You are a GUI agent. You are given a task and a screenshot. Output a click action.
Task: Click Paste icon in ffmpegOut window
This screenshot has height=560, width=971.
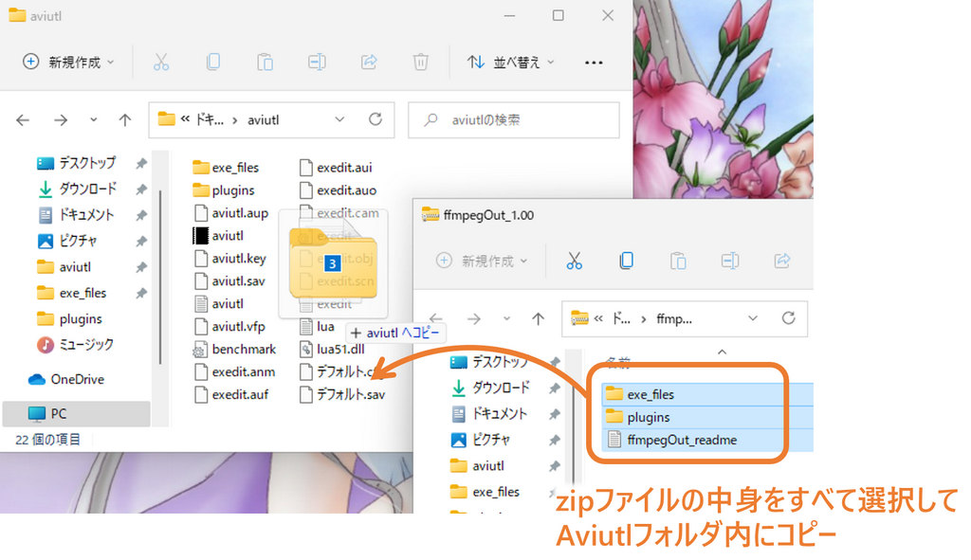click(x=678, y=261)
